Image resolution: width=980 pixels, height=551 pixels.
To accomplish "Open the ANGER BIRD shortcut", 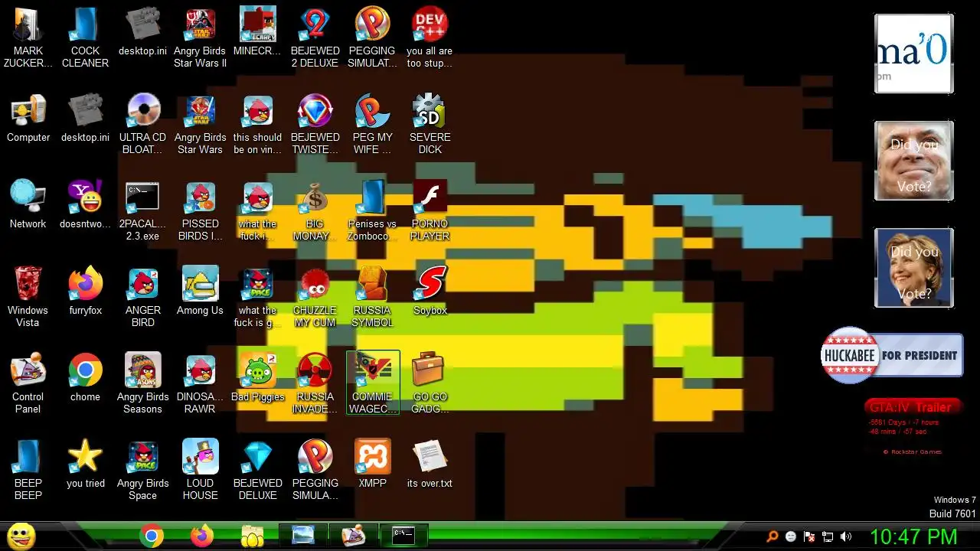I will [x=142, y=297].
